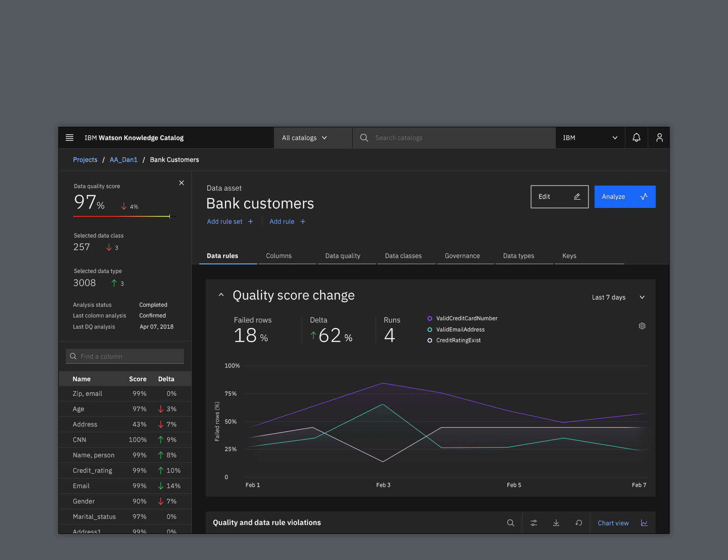Open the user profile icon
The image size is (728, 560).
[659, 138]
